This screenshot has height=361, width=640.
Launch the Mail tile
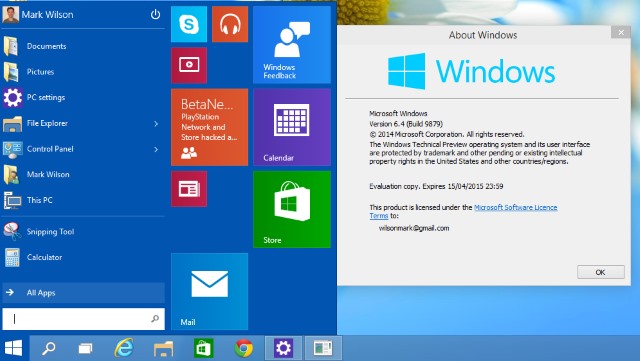209,292
